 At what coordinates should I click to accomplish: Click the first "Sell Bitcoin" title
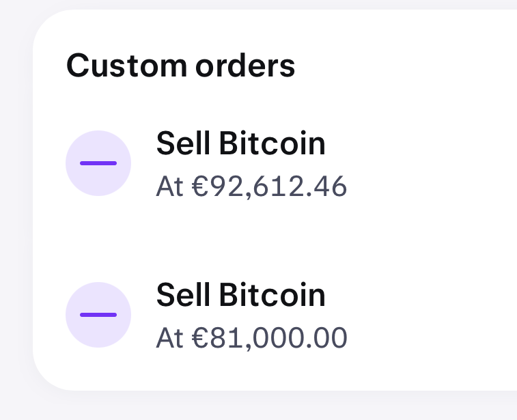[x=240, y=144]
